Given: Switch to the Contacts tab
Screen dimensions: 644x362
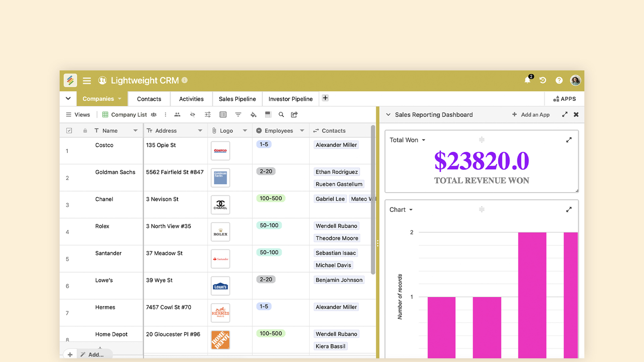Looking at the screenshot, I should coord(149,99).
